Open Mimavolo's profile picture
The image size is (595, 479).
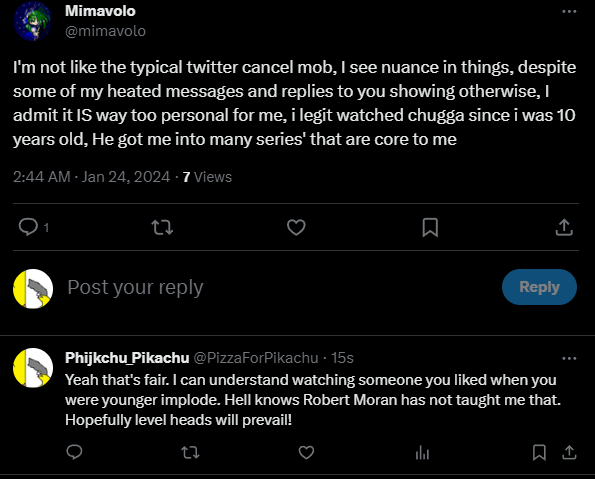tap(33, 21)
